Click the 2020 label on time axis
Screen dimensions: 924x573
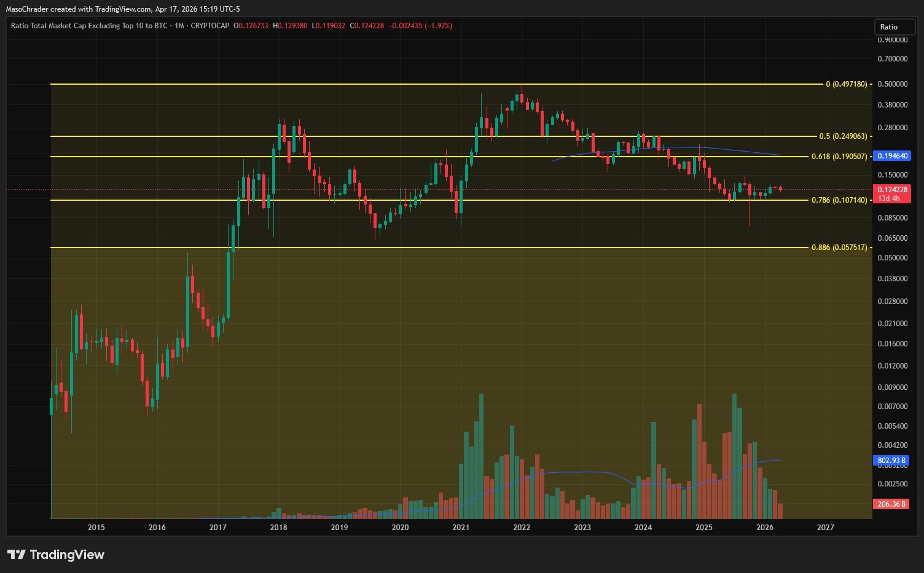point(400,528)
